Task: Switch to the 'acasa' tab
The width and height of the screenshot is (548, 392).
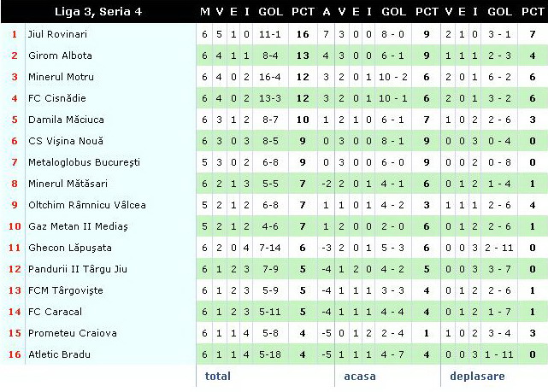Action: coord(360,377)
